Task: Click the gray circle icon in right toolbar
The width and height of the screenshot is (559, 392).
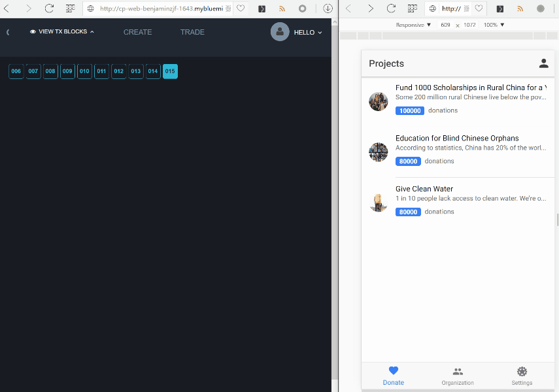Action: pos(541,8)
